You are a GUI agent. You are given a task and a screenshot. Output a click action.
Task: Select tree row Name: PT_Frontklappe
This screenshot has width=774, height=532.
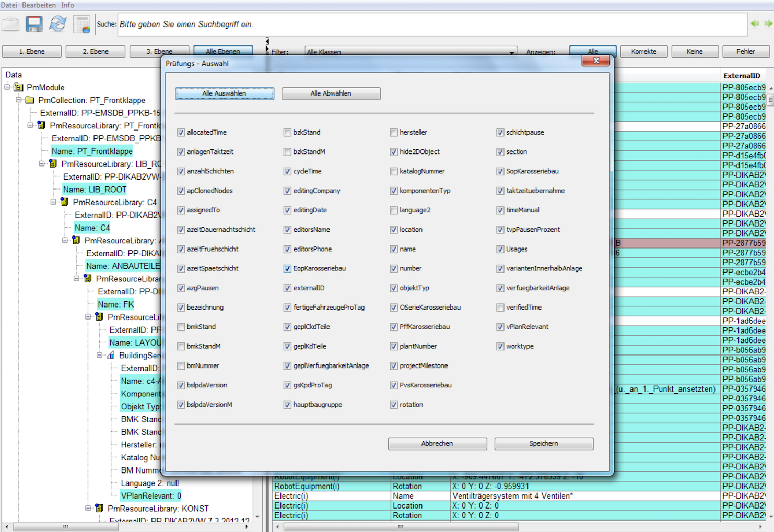92,151
